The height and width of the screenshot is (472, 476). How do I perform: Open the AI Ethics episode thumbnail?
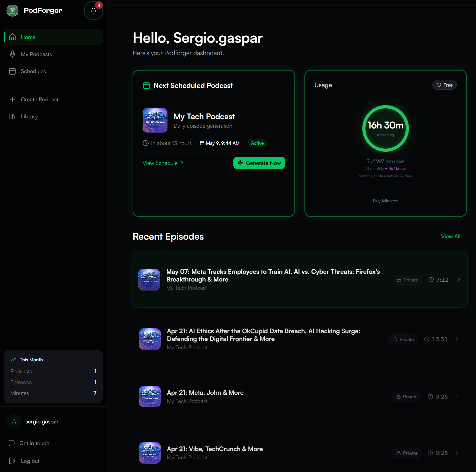point(150,339)
